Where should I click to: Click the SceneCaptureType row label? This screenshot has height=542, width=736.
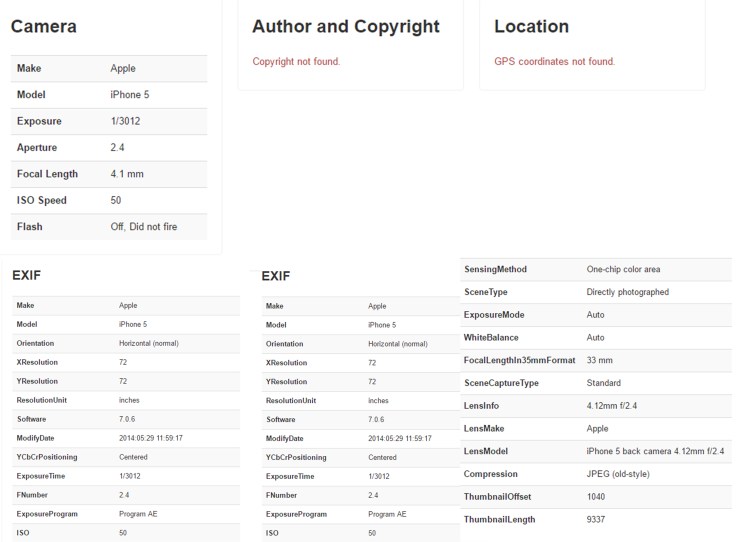coord(501,383)
